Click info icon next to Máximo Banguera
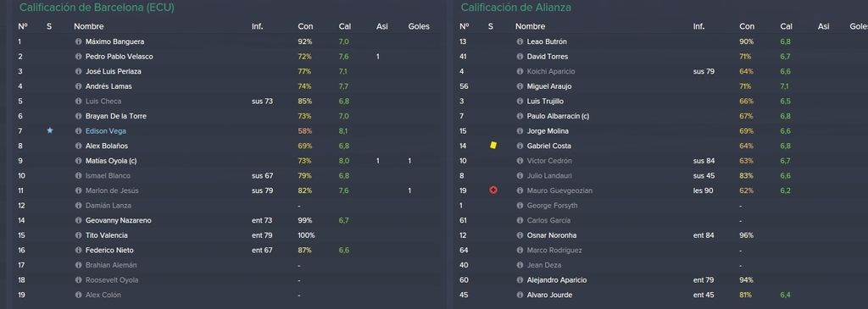Viewport: 868px width, 309px height. 79,41
